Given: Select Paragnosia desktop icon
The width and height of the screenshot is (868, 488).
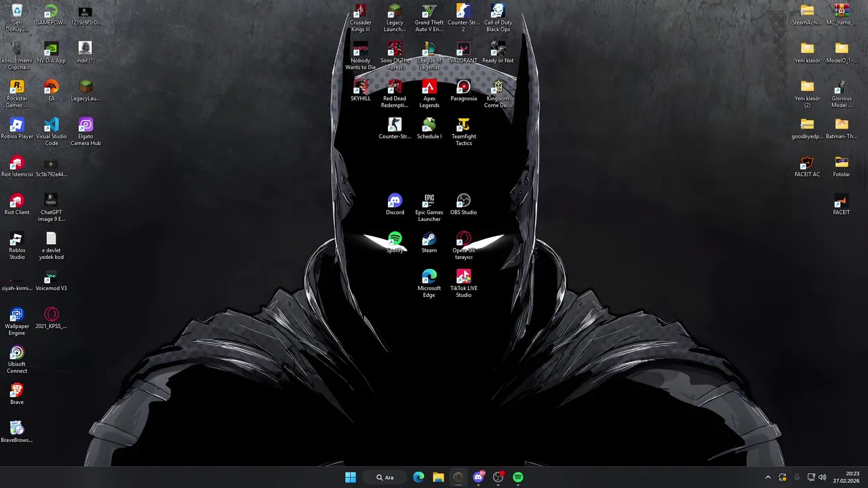Looking at the screenshot, I should pyautogui.click(x=463, y=91).
